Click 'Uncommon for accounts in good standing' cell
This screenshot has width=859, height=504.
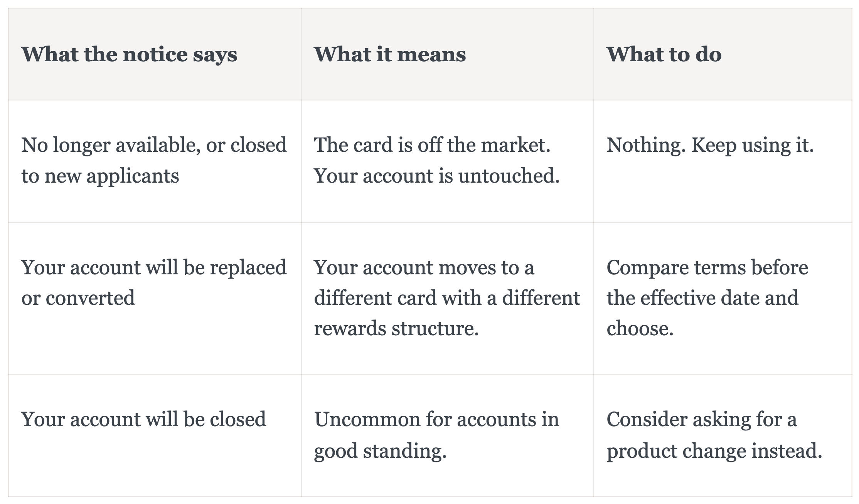pyautogui.click(x=447, y=435)
